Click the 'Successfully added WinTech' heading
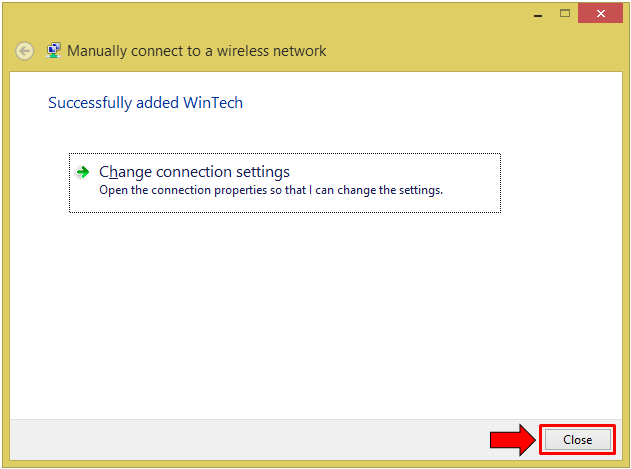The height and width of the screenshot is (469, 631). [x=145, y=102]
